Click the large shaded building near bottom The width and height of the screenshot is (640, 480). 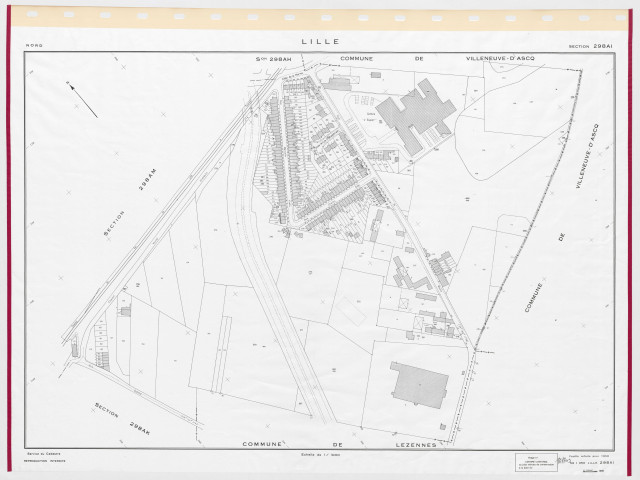pyautogui.click(x=420, y=383)
